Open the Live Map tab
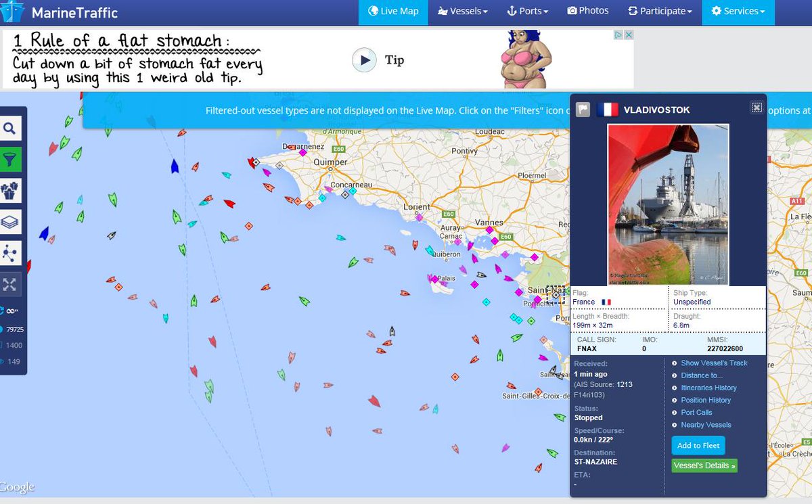The height and width of the screenshot is (504, 812). click(x=393, y=12)
